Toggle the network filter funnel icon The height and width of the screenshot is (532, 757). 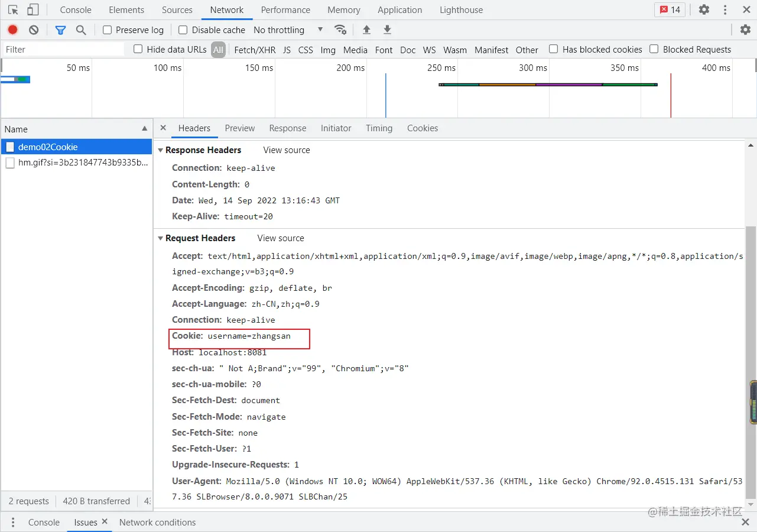60,30
